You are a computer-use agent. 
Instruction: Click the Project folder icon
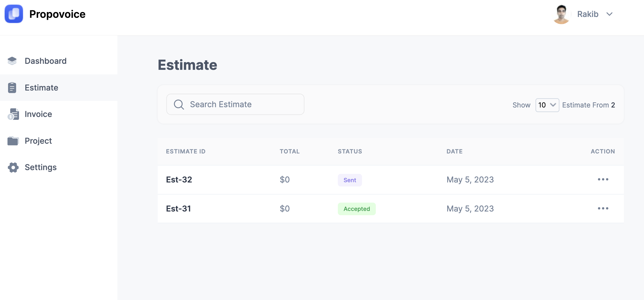13,141
